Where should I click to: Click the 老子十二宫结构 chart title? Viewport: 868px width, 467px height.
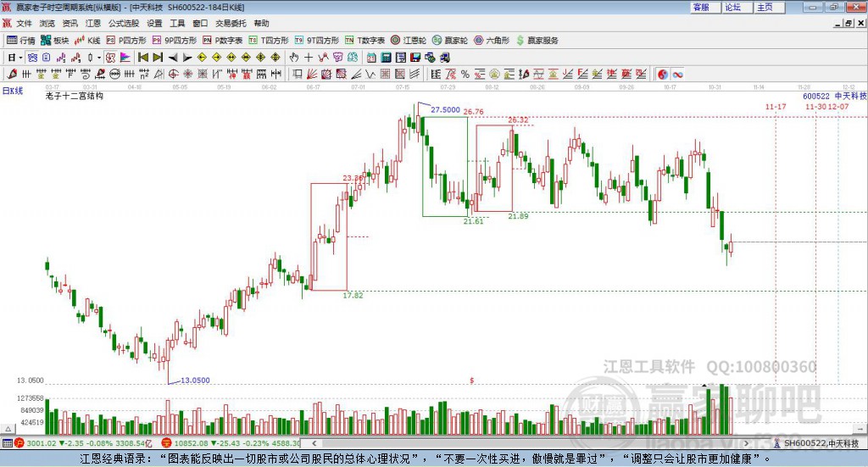(x=75, y=96)
